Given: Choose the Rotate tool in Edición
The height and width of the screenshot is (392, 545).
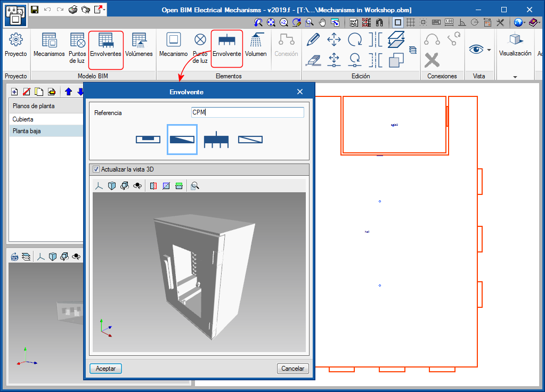Looking at the screenshot, I should [x=355, y=39].
